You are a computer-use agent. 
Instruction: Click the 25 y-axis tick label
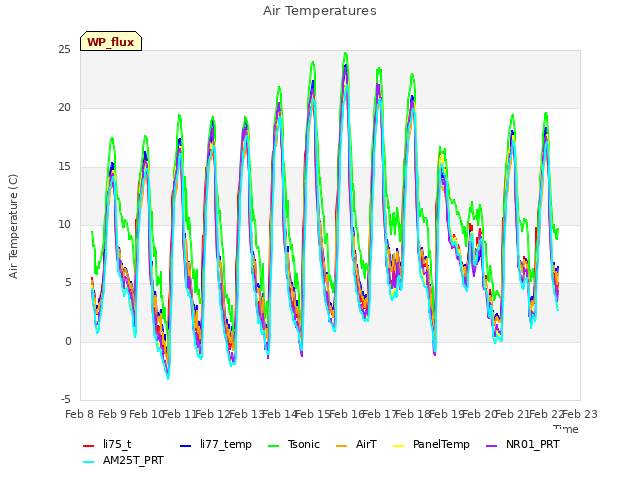(64, 50)
